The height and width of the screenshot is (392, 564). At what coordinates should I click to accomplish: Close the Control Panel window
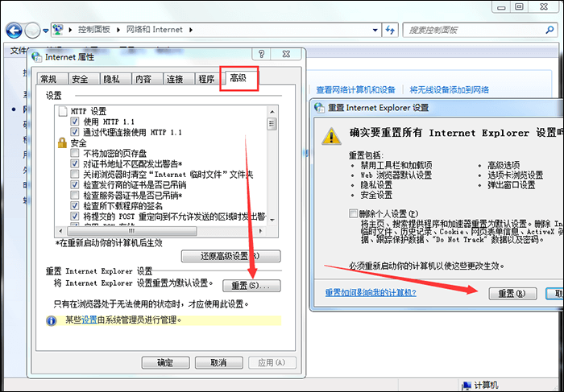coord(544,7)
